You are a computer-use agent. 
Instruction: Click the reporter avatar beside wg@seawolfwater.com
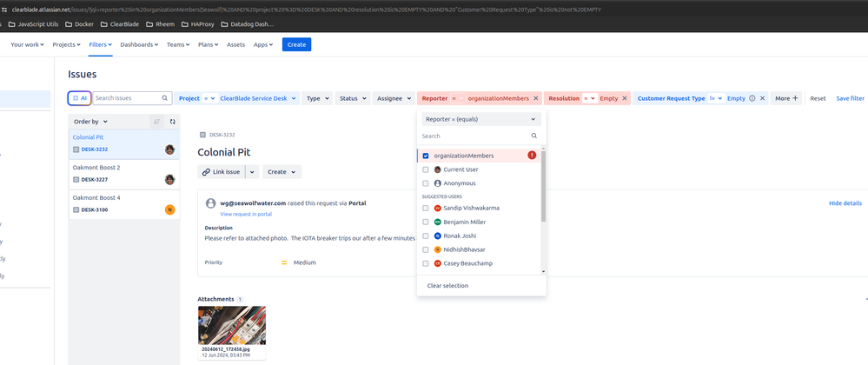point(210,203)
